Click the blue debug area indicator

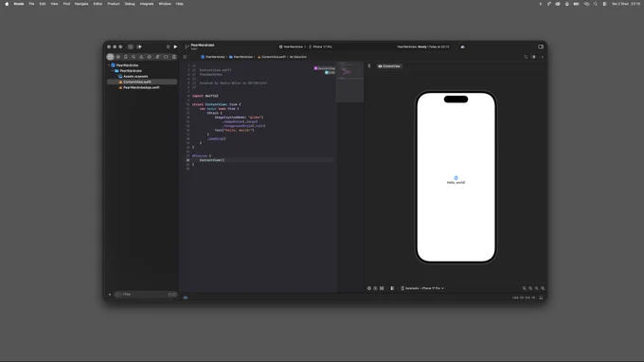click(x=186, y=298)
